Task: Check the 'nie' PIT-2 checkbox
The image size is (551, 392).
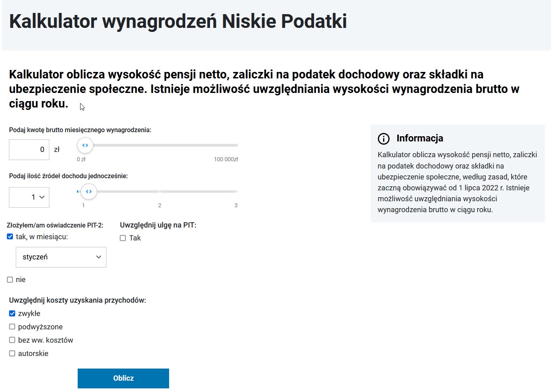Action: pyautogui.click(x=10, y=280)
